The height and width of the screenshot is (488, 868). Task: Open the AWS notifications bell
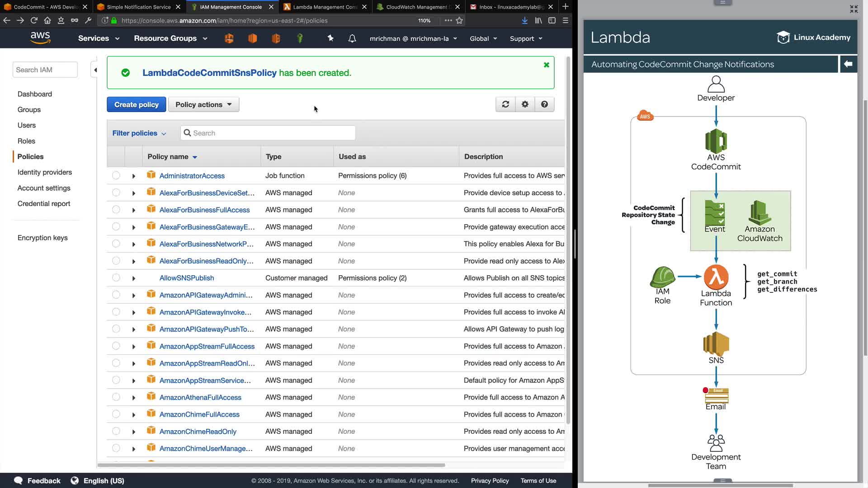coord(352,38)
